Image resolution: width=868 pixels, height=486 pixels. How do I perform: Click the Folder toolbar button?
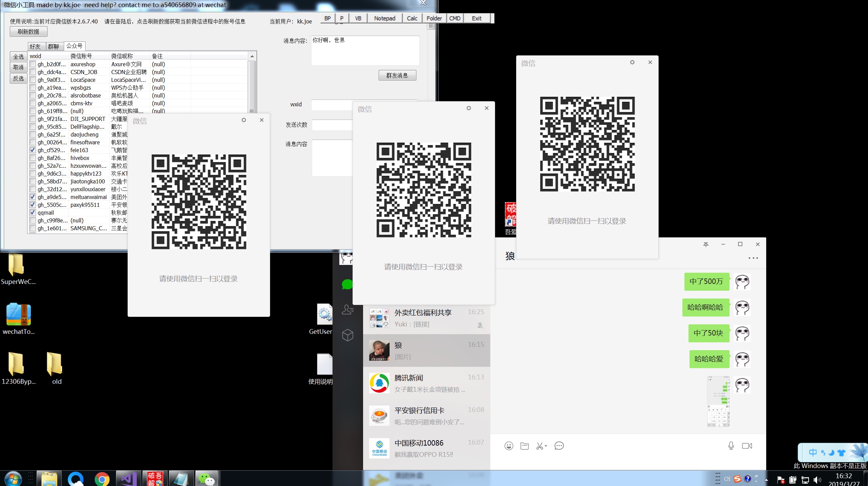pos(434,18)
